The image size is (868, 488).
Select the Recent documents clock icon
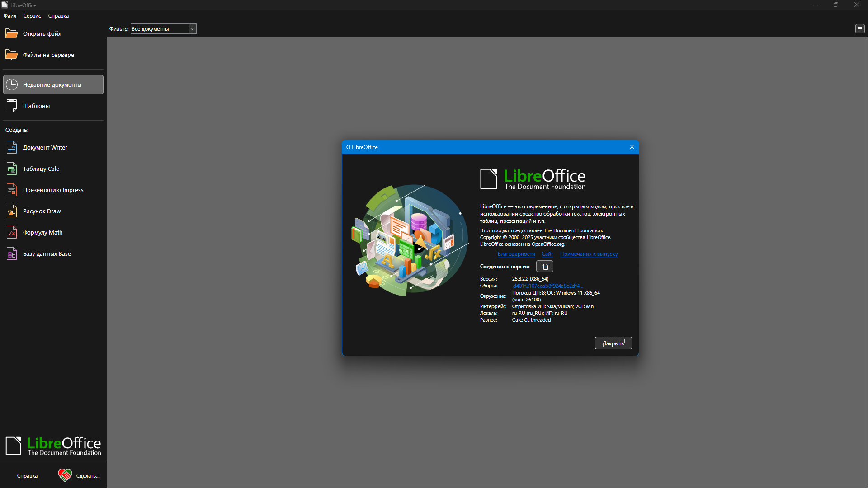point(12,85)
